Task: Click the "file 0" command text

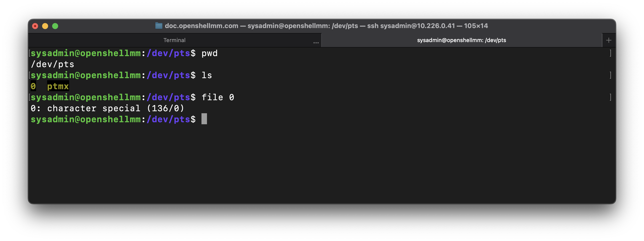Action: pos(218,97)
